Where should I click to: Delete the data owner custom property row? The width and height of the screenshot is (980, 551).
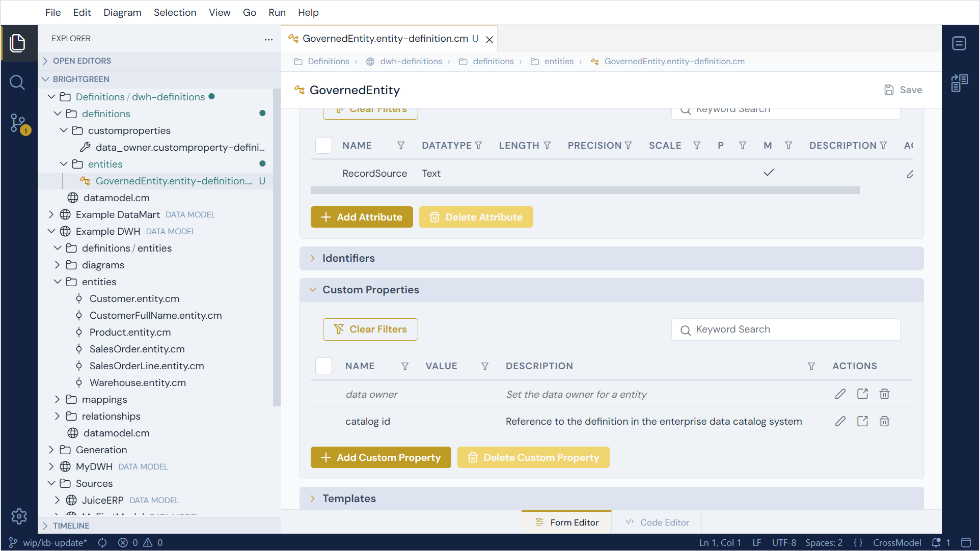tap(884, 394)
